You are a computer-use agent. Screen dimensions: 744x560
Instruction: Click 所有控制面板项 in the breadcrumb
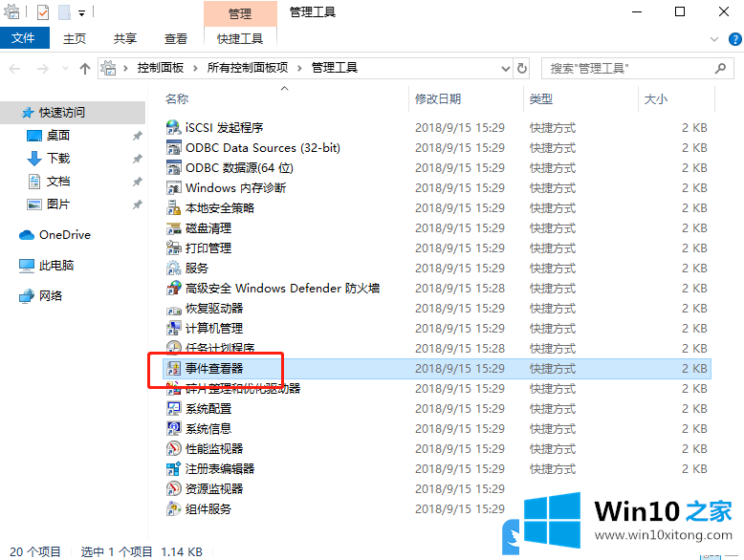[x=248, y=68]
